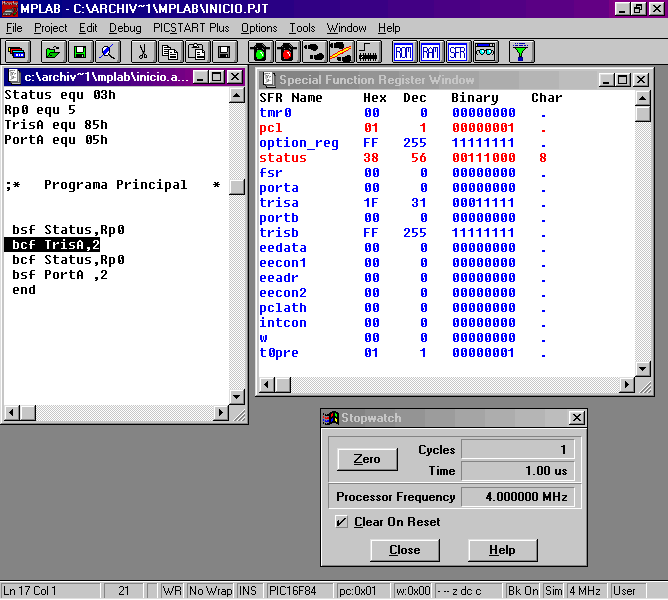Toggle the Clear On Reset checkbox
Viewport: 668px width, 600px height.
click(342, 522)
